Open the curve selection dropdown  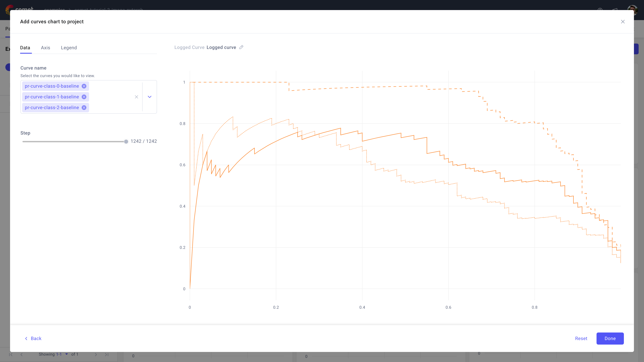pos(149,97)
